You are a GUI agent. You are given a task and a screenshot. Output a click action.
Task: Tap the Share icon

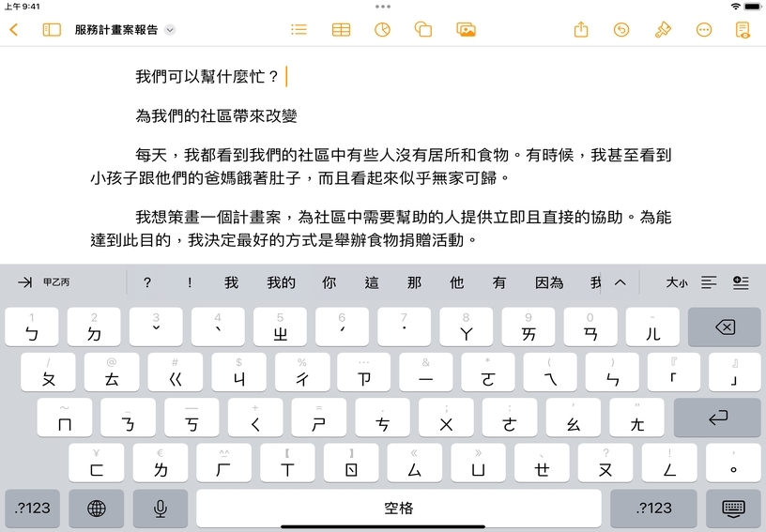click(x=580, y=30)
